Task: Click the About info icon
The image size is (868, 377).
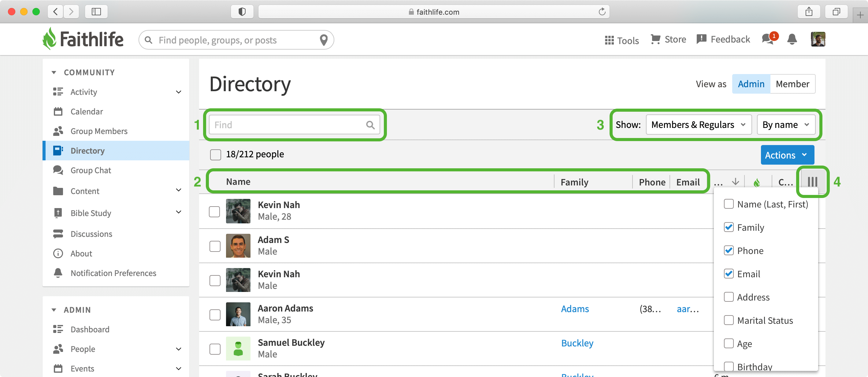Action: pyautogui.click(x=58, y=254)
